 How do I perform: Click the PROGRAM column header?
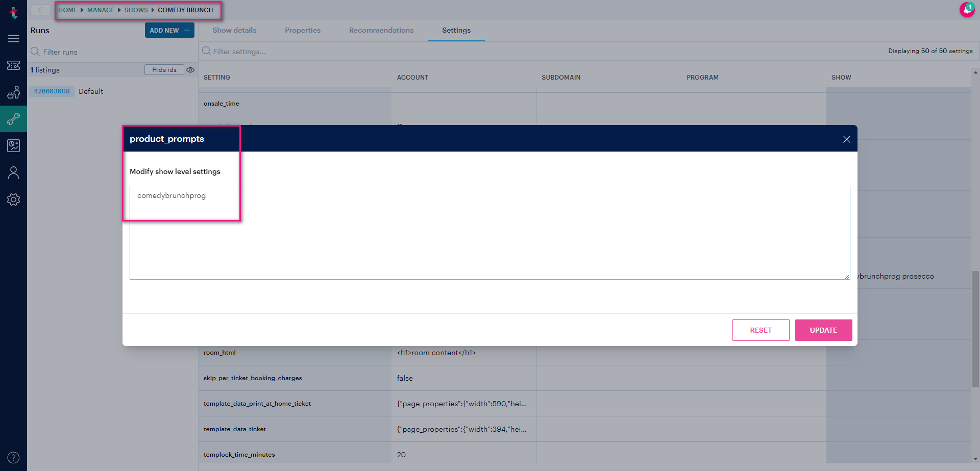(x=702, y=78)
